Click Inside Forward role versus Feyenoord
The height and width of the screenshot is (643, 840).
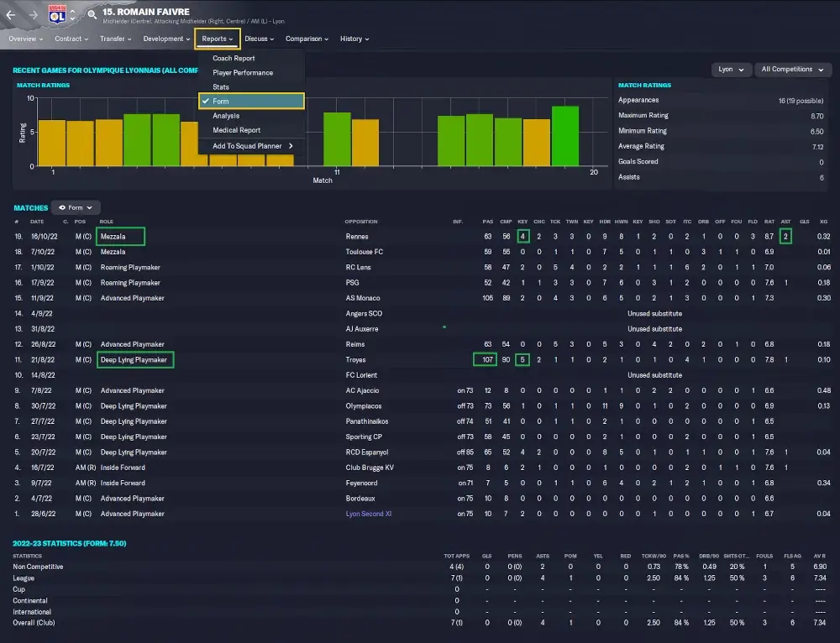tap(123, 483)
